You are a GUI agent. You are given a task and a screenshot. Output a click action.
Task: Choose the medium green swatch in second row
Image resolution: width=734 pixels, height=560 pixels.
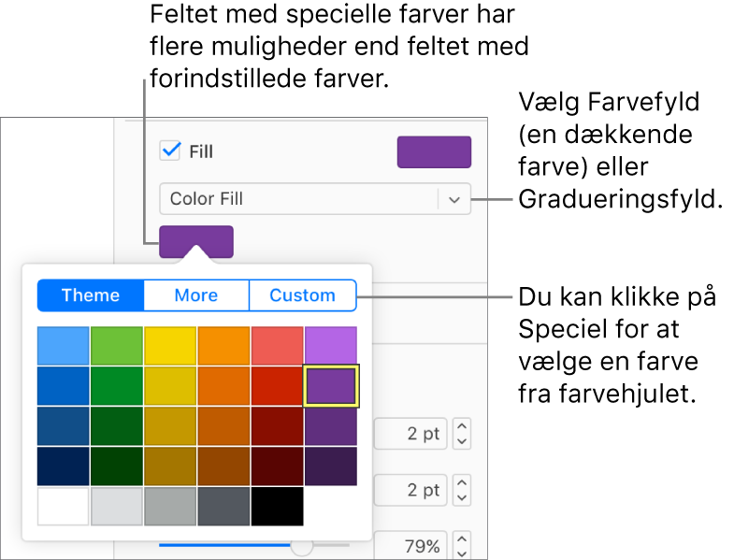pos(117,386)
